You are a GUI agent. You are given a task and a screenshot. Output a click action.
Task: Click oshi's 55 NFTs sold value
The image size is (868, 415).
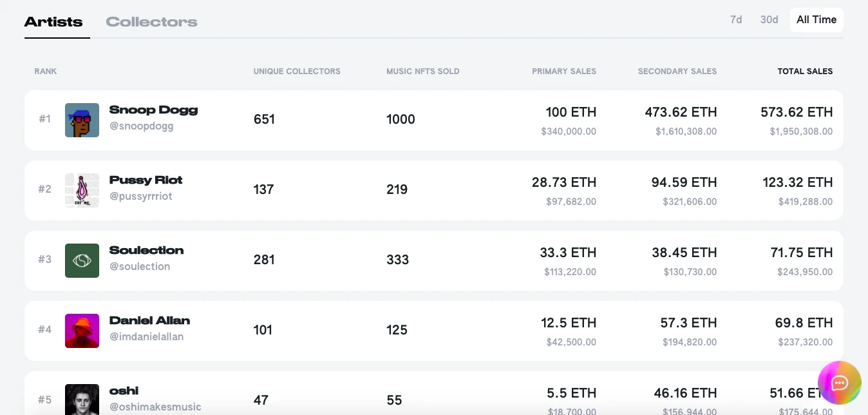pyautogui.click(x=394, y=400)
